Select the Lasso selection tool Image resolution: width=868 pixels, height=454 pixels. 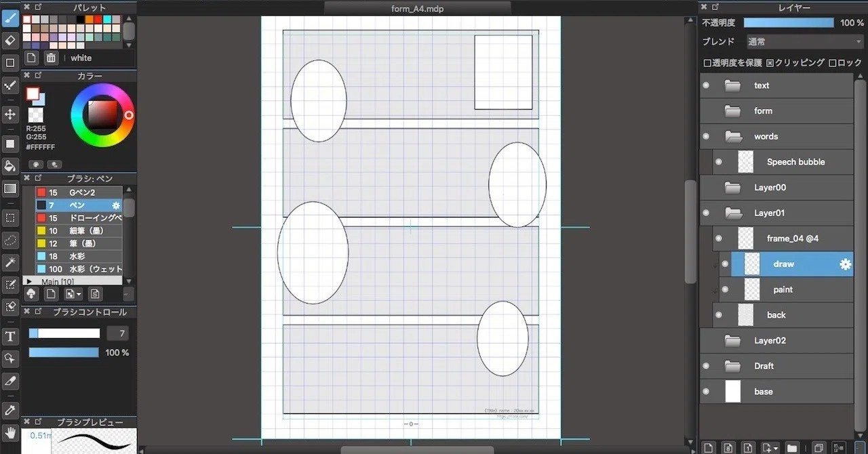(10, 240)
